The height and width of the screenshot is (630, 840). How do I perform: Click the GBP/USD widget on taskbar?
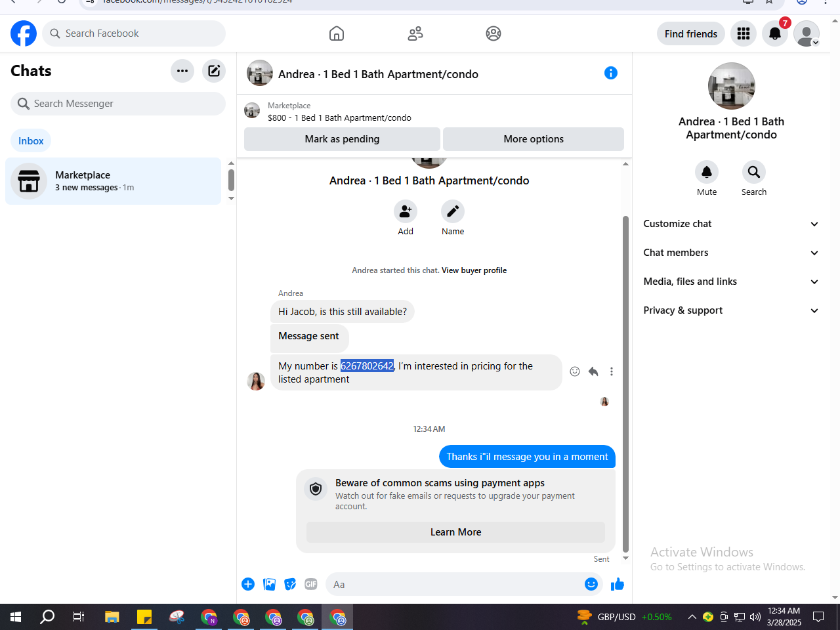tap(624, 617)
